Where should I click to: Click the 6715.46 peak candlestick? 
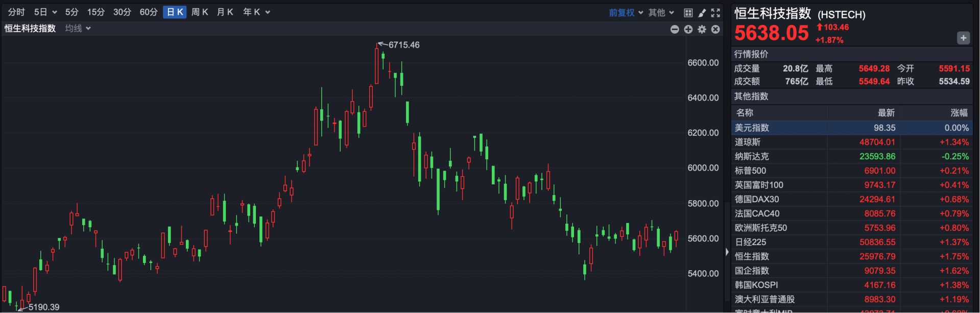(x=377, y=65)
